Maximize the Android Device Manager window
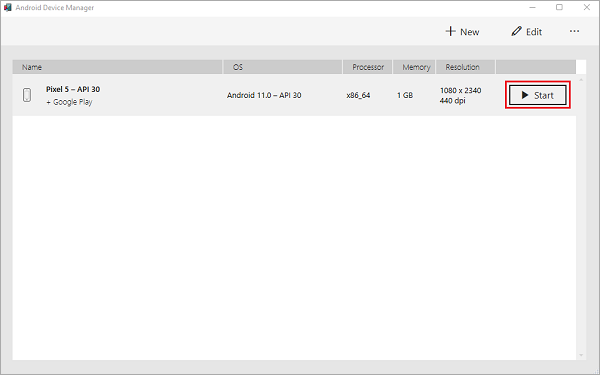Viewport: 600px width, 375px height. 559,7
